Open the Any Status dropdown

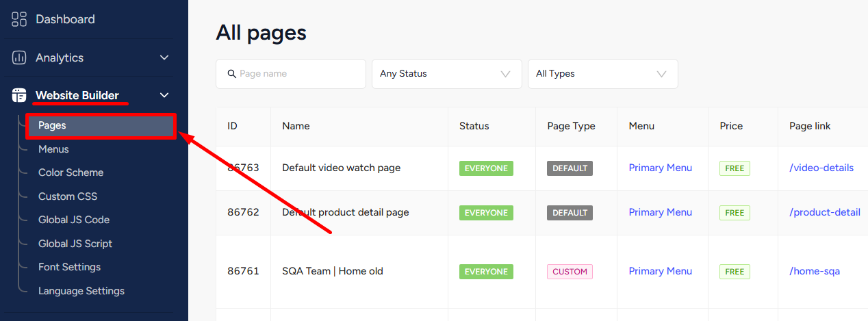tap(447, 74)
